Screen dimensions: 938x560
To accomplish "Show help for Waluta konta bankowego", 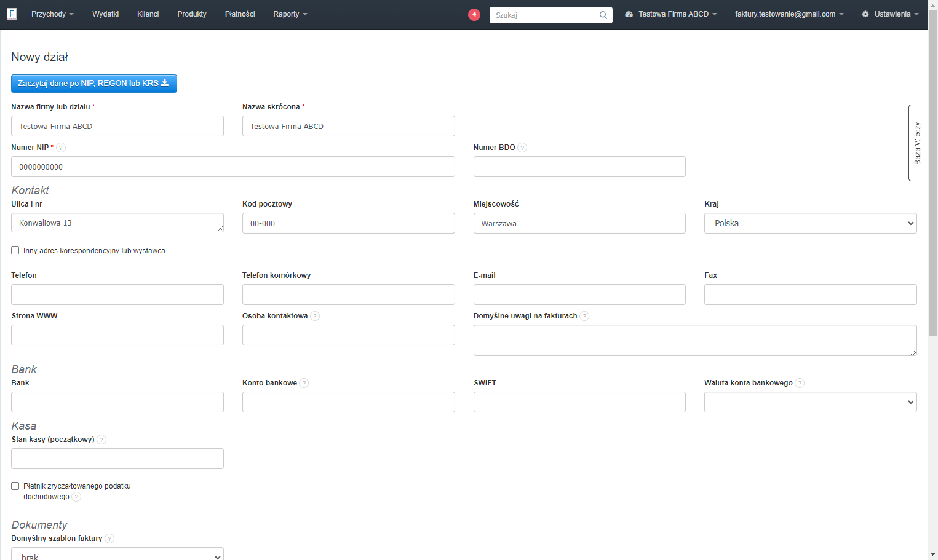I will pyautogui.click(x=800, y=383).
